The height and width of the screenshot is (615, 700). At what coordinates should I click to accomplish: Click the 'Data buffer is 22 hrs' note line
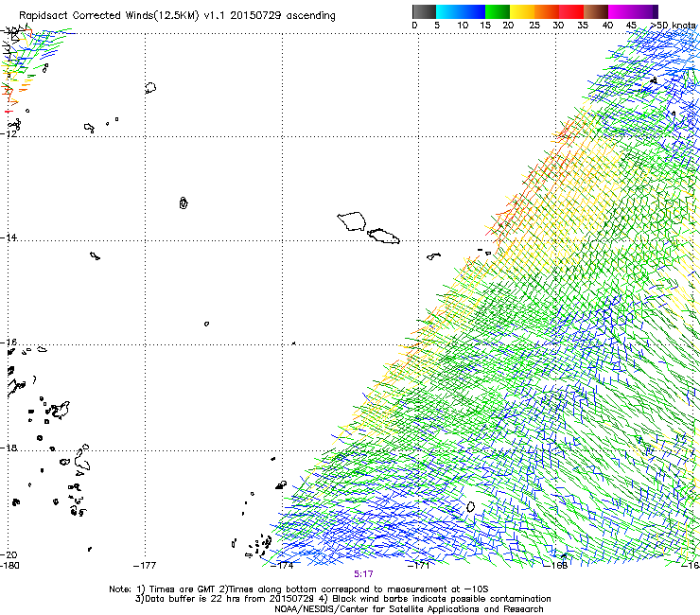(342, 599)
